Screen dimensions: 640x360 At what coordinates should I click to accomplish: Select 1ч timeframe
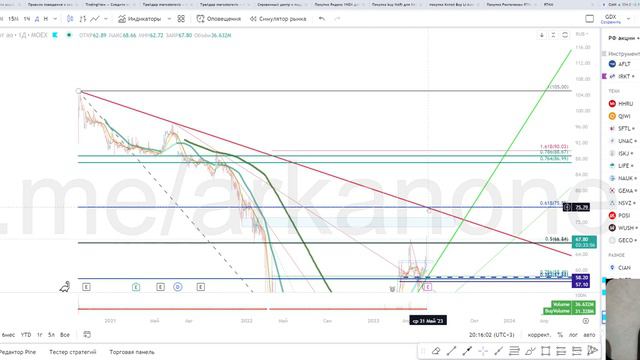tap(27, 19)
